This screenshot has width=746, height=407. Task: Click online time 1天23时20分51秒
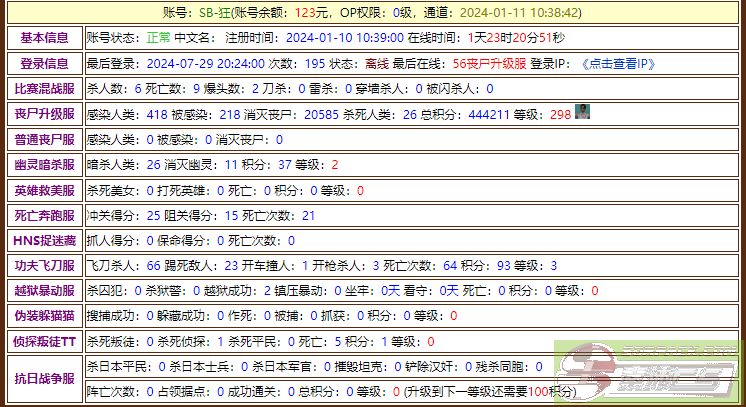click(x=516, y=38)
